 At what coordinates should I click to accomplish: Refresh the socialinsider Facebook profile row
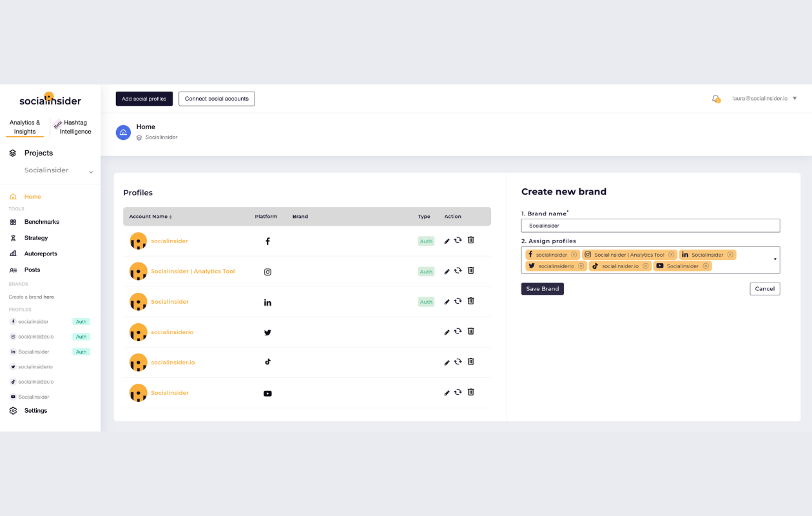(458, 240)
